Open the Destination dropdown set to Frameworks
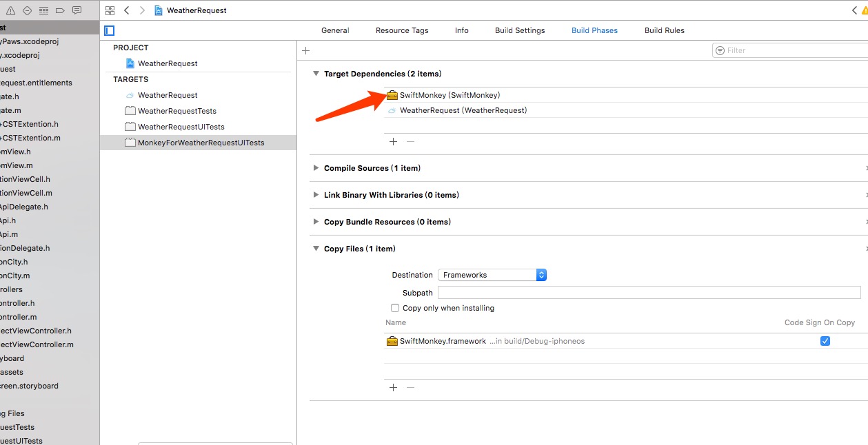Image resolution: width=868 pixels, height=445 pixels. tap(492, 275)
